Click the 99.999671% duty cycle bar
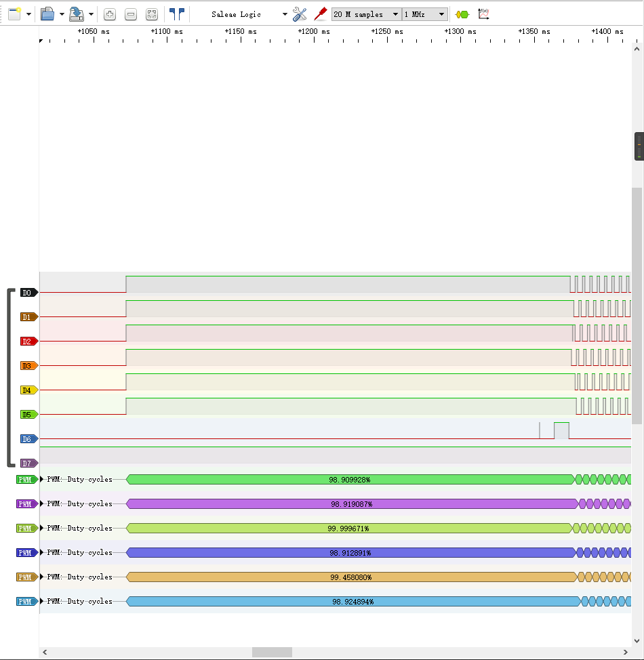 point(349,529)
